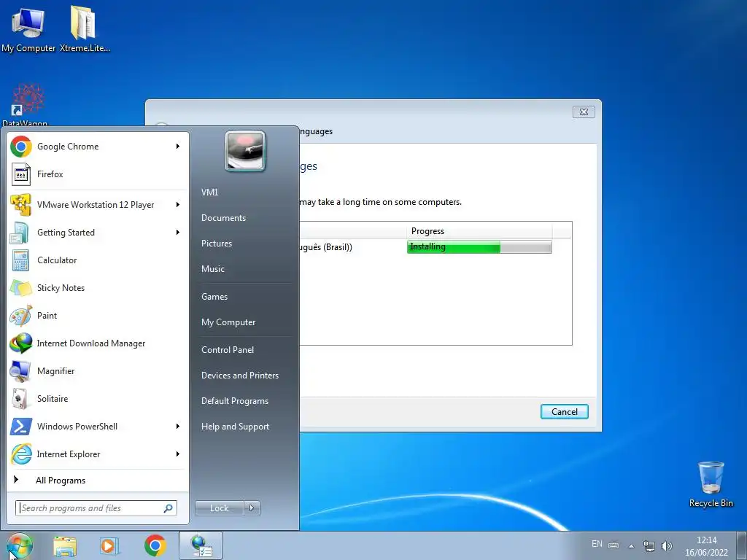Expand VMware Workstation jump list arrow
This screenshot has width=747, height=560.
click(178, 205)
